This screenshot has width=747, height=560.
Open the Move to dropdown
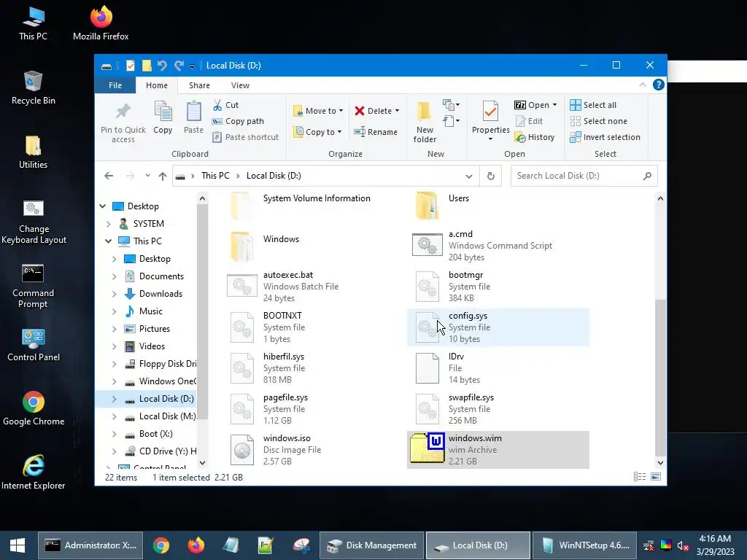point(318,111)
